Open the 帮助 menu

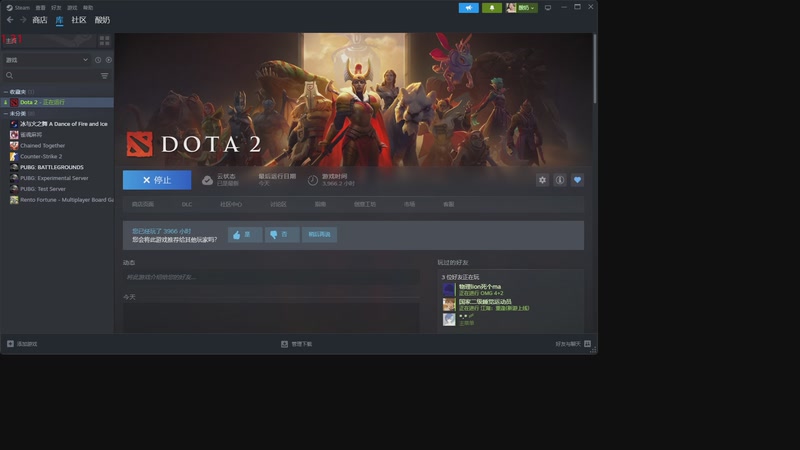tap(88, 8)
